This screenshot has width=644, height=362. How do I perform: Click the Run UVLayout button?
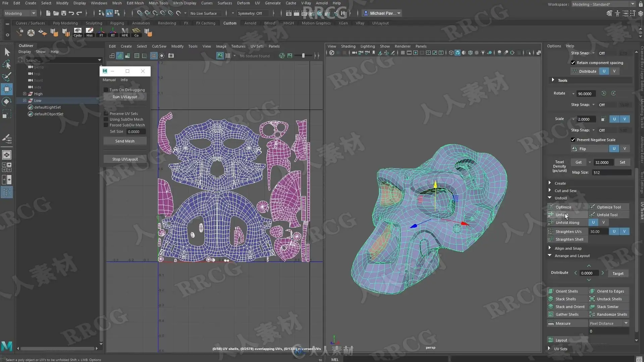[x=125, y=97]
